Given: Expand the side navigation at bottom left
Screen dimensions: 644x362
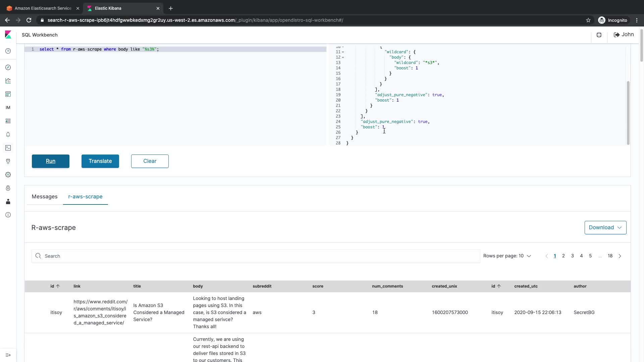Looking at the screenshot, I should 8,355.
